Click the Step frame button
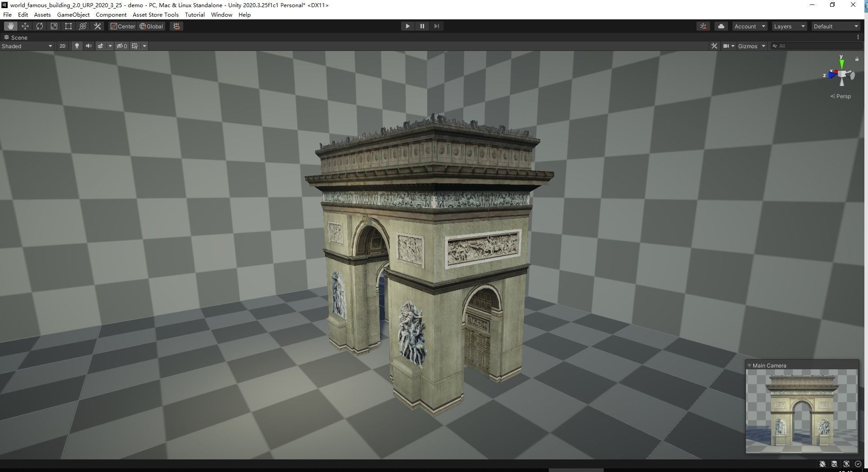The height and width of the screenshot is (472, 868). [436, 26]
